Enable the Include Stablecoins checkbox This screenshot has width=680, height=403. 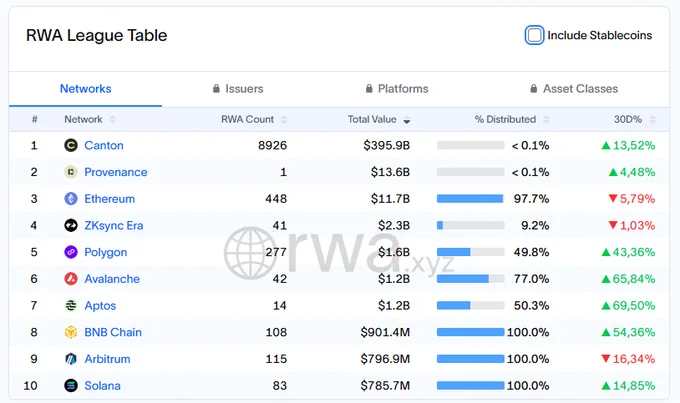534,35
